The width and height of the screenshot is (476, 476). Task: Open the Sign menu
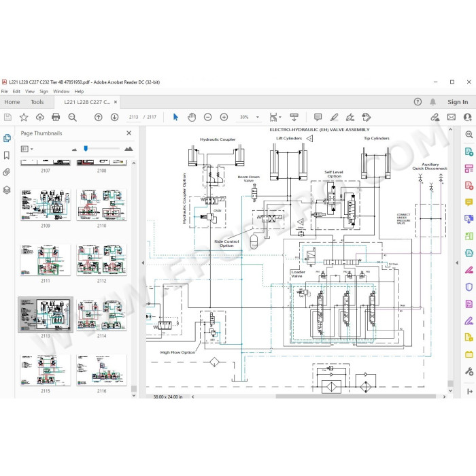44,91
